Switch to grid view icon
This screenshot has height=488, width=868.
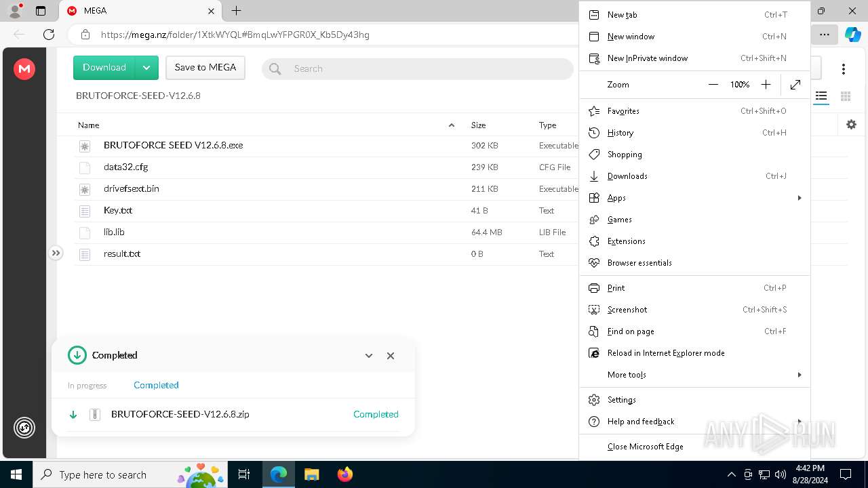(846, 96)
